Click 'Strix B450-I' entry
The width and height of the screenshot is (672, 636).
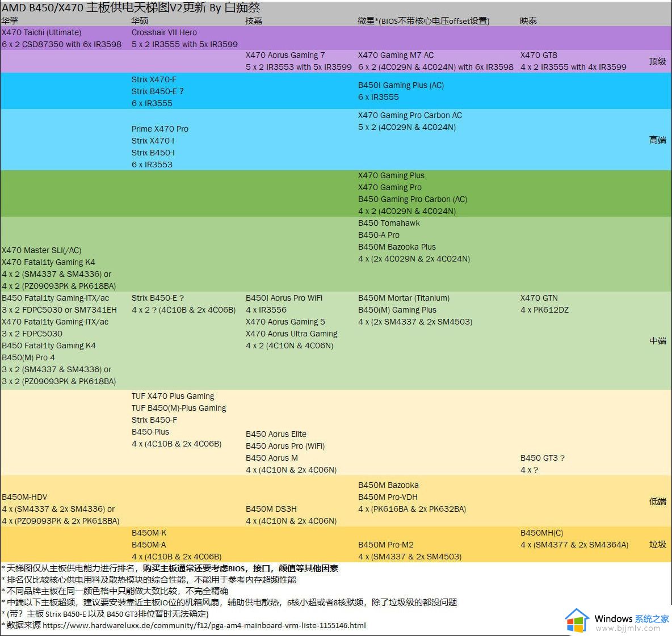point(153,153)
